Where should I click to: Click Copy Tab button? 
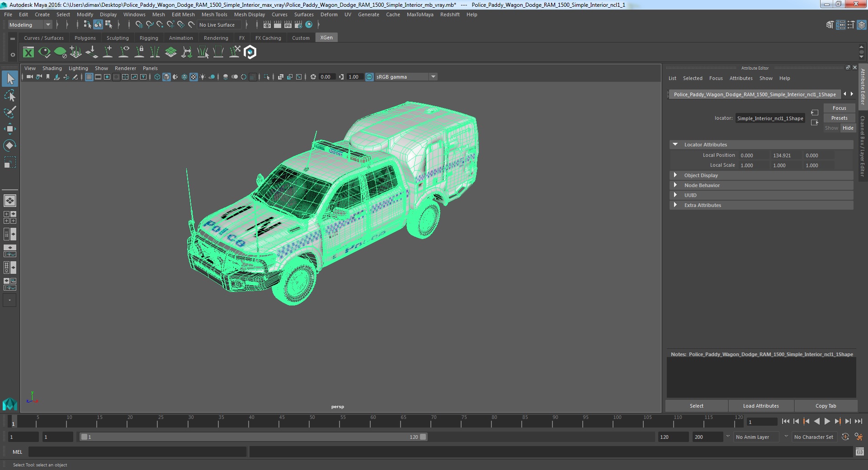[826, 406]
